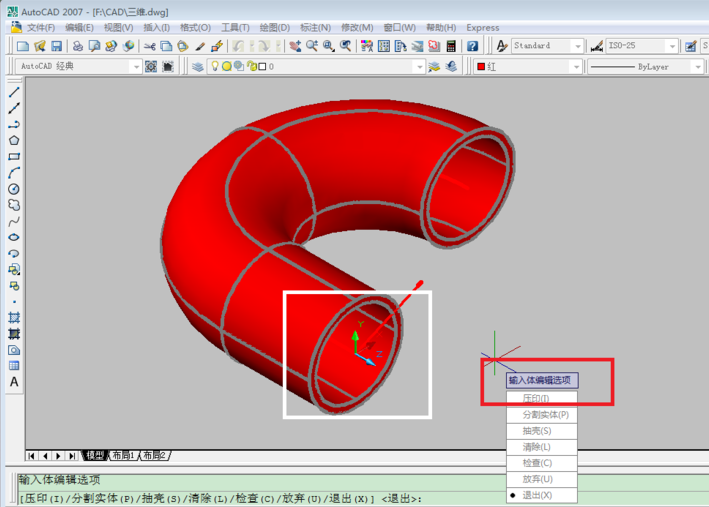Select the Circle tool
The image size is (709, 507).
coord(14,189)
